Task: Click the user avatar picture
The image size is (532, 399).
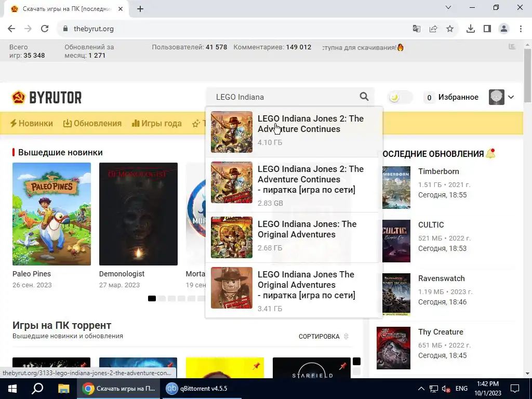Action: 496,97
